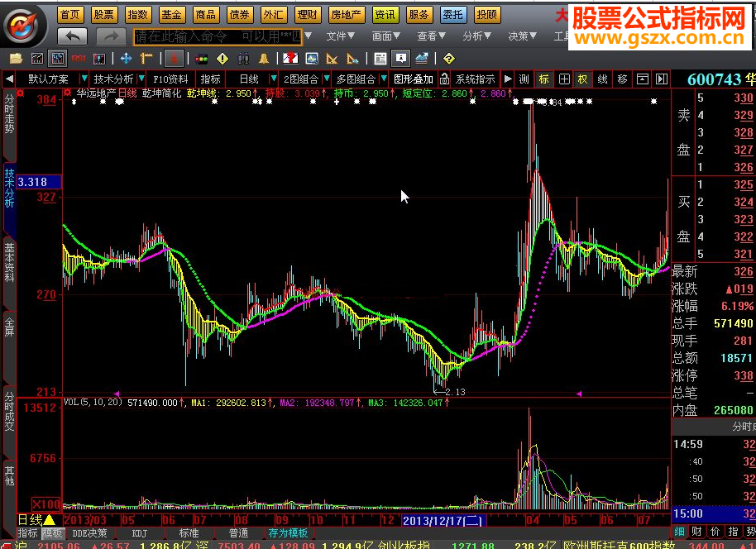Screen dimensions: 756x549
Task: Click the crosshair move cursor icon
Action: click(x=126, y=58)
